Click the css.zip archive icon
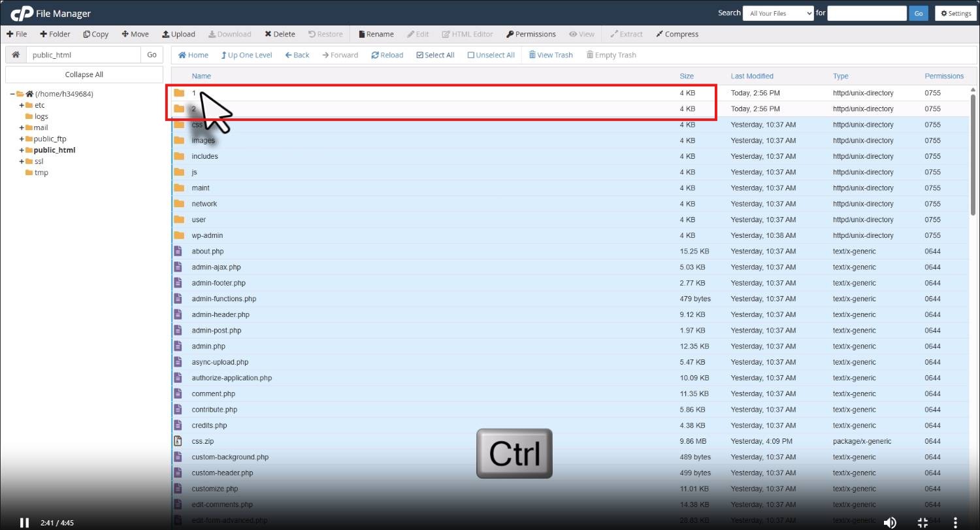This screenshot has height=530, width=980. tap(178, 441)
